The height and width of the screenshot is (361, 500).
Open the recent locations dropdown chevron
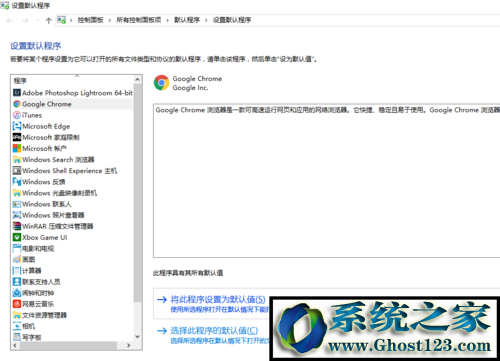pos(38,21)
